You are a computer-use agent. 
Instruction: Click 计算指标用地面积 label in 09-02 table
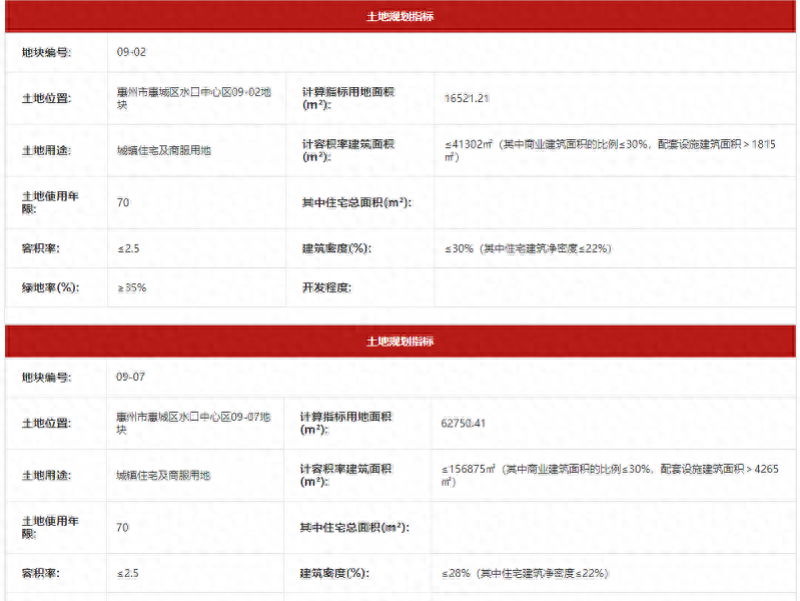tap(348, 98)
